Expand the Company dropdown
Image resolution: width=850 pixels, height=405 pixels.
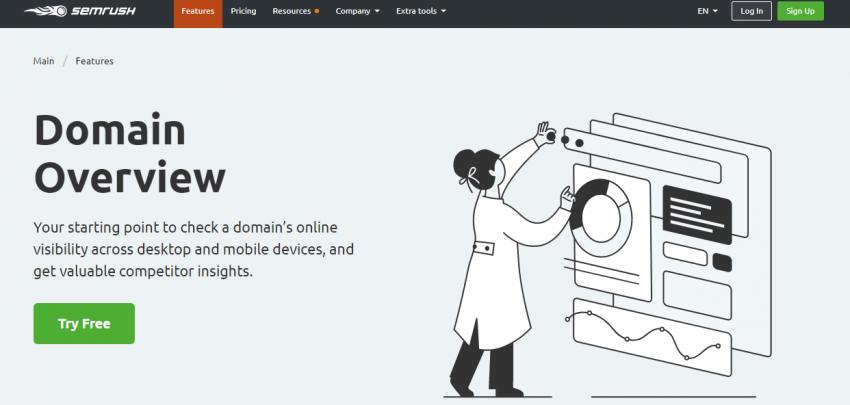pyautogui.click(x=357, y=11)
